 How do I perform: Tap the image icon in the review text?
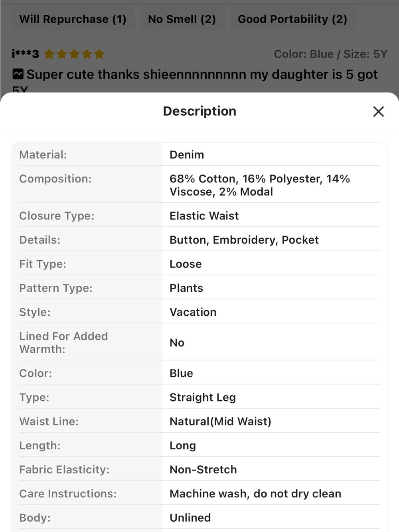coord(18,74)
